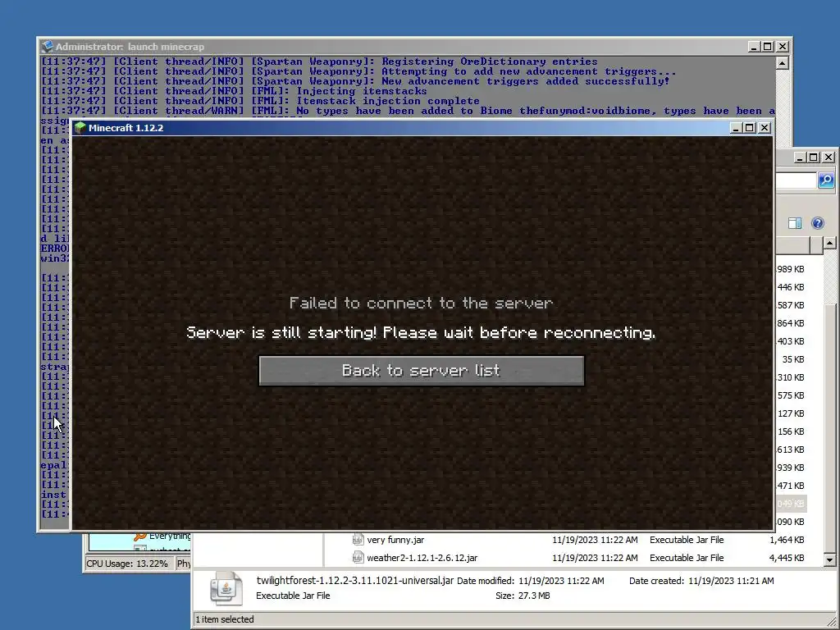Maximize the Minecraft 1.12.2 window
This screenshot has height=630, width=840.
tap(750, 127)
